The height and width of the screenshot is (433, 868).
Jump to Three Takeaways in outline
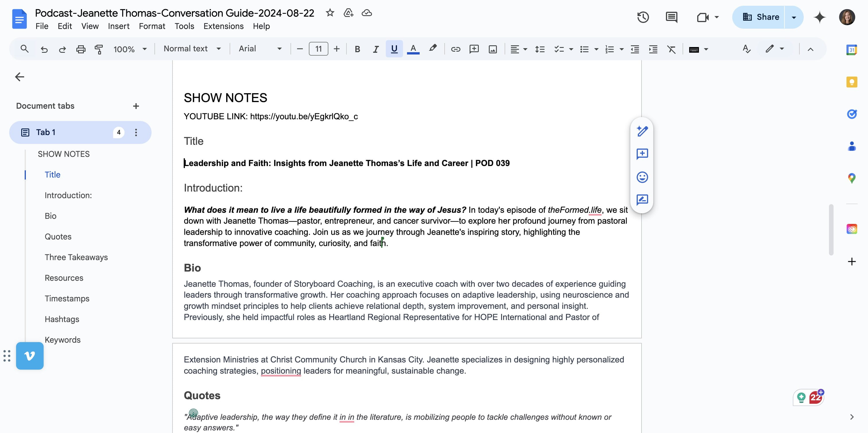click(x=76, y=257)
